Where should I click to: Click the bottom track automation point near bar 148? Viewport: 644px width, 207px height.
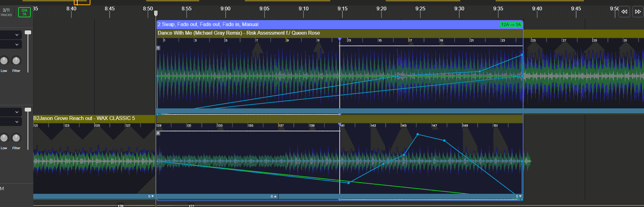pos(444,140)
